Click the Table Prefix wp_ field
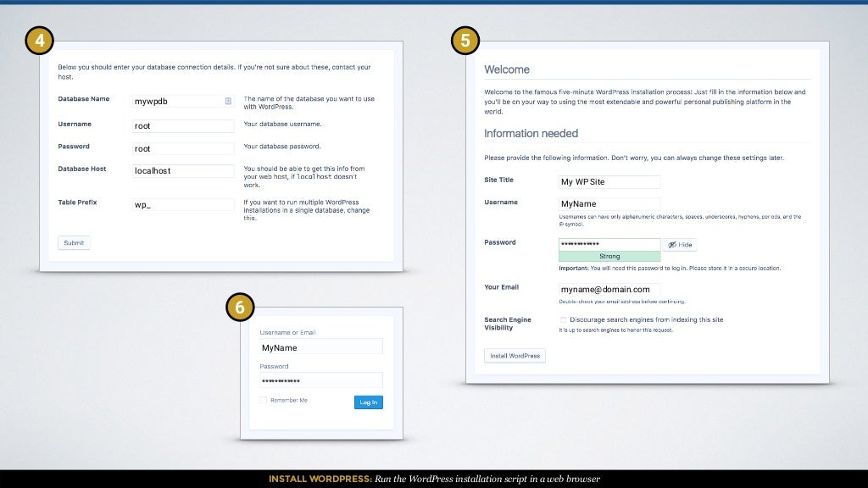The width and height of the screenshot is (868, 488). click(x=183, y=204)
